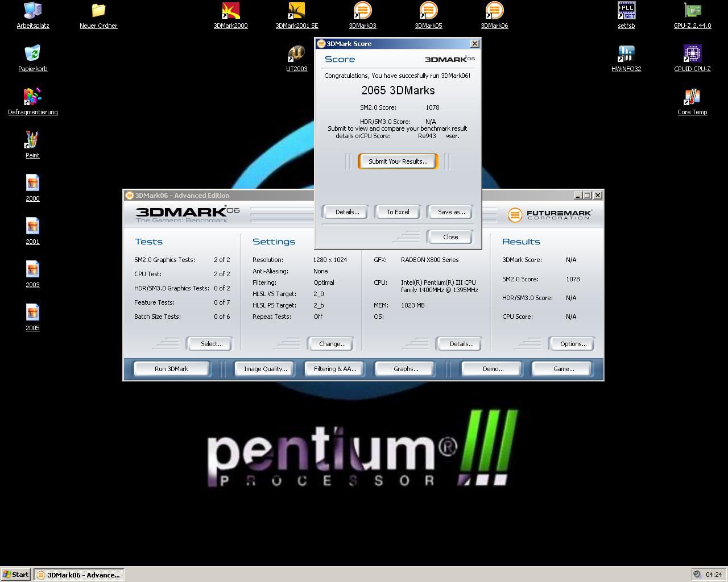Select 3DMark06 taskbar button
The image size is (728, 582).
(x=79, y=575)
